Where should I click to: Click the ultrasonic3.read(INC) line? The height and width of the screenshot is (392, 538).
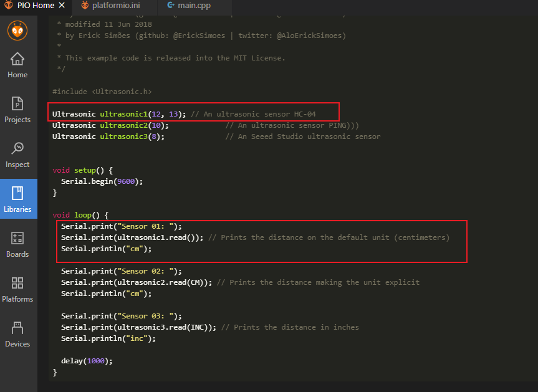(139, 327)
